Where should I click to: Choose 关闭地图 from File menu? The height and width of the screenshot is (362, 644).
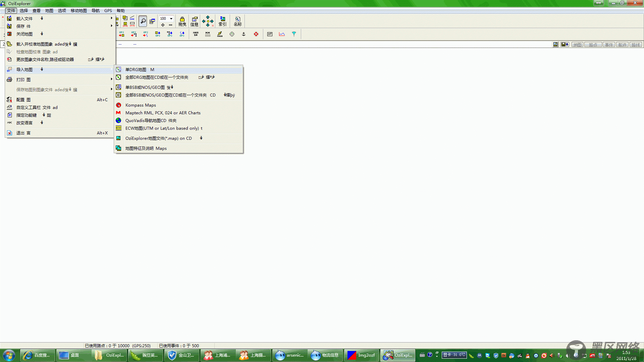[60, 34]
